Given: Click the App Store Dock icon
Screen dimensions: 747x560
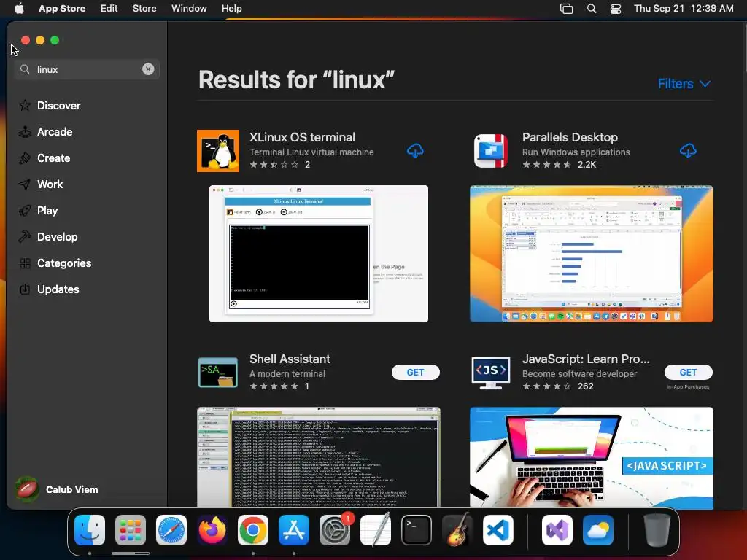Looking at the screenshot, I should (294, 530).
